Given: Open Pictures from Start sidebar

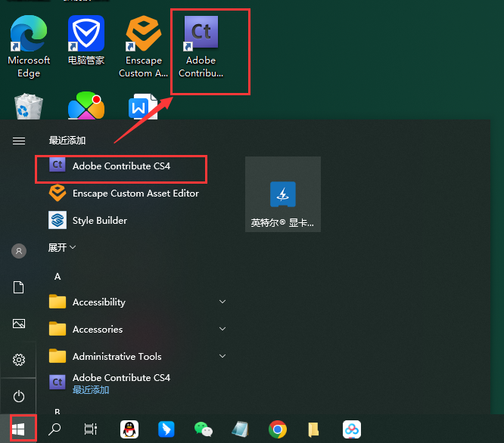Looking at the screenshot, I should pyautogui.click(x=19, y=324).
